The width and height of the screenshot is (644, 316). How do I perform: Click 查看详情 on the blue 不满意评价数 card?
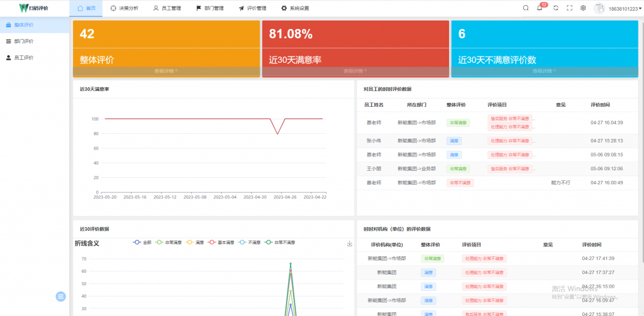coord(545,71)
